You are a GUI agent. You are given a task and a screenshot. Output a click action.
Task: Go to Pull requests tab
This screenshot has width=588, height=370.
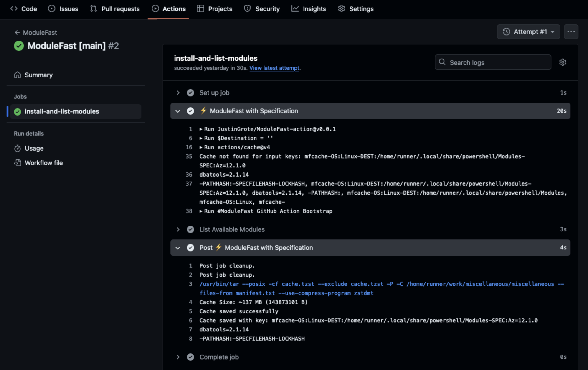(x=115, y=9)
